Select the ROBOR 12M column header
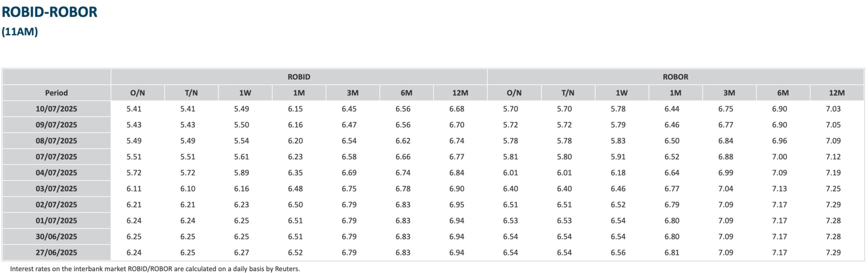Screen dimensions: 868x273 click(x=837, y=93)
